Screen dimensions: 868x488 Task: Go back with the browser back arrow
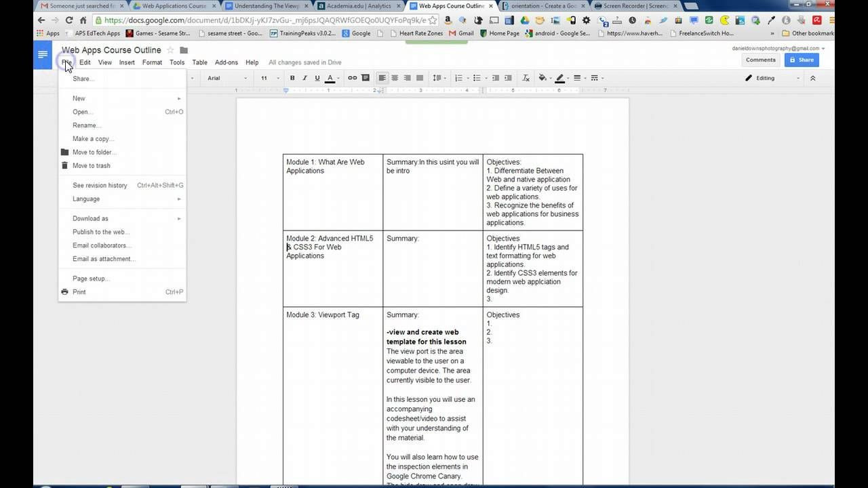[x=41, y=20]
